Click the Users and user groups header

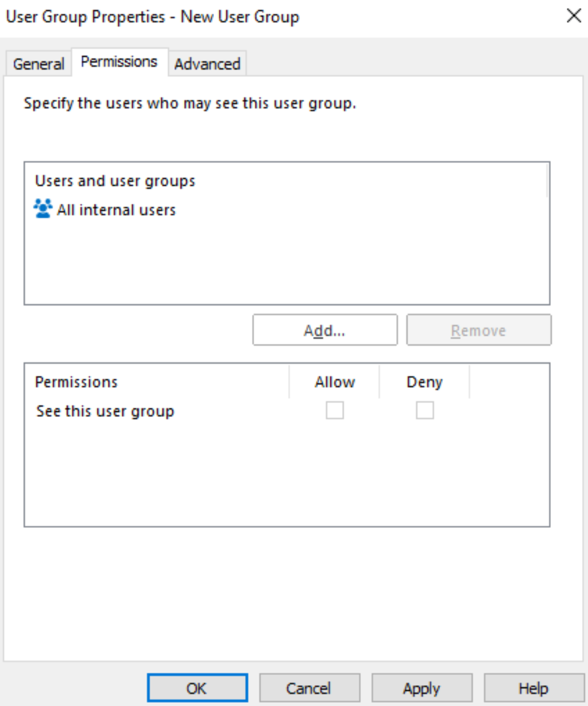click(115, 180)
